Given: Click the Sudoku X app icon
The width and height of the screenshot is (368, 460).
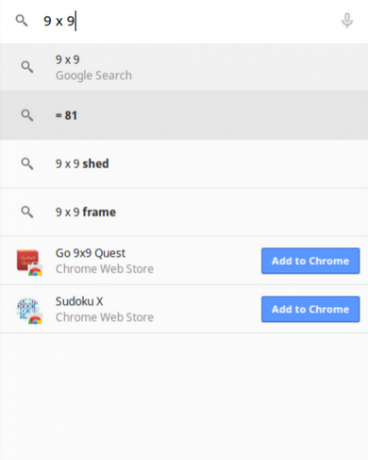Looking at the screenshot, I should point(29,311).
